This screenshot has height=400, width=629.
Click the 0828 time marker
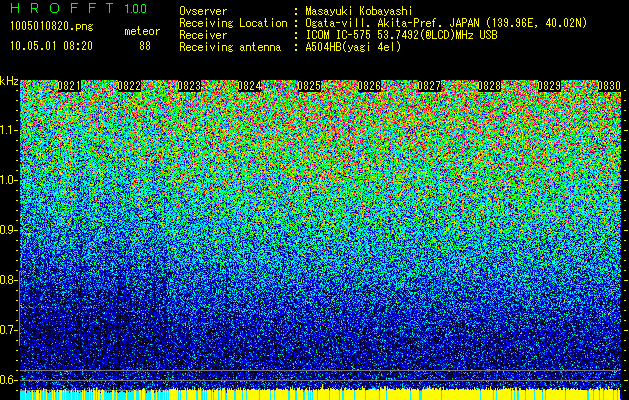(x=489, y=86)
